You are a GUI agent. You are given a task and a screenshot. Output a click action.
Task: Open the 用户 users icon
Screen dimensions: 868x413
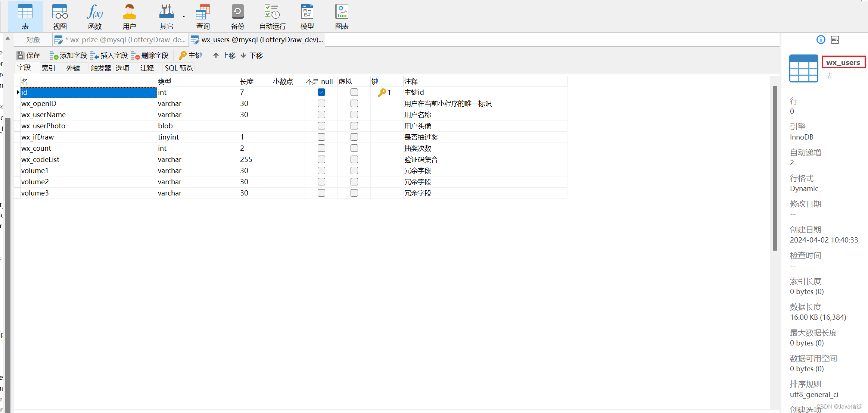pyautogui.click(x=129, y=16)
